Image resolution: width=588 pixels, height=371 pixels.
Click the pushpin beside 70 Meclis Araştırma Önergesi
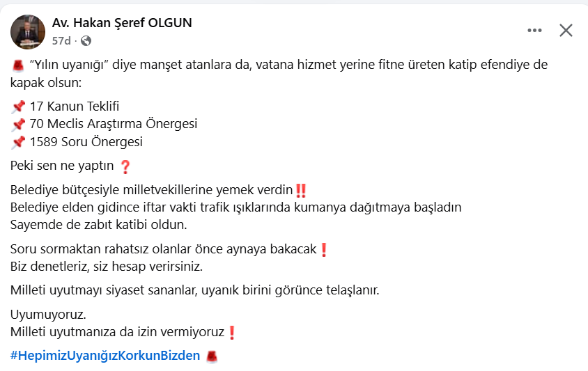18,124
